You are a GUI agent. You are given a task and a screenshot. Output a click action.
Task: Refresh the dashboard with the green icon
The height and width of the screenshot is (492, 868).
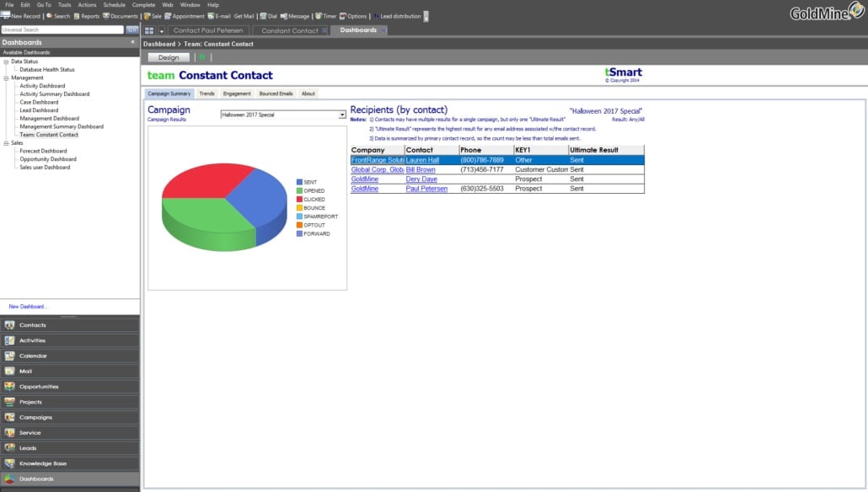tap(202, 57)
